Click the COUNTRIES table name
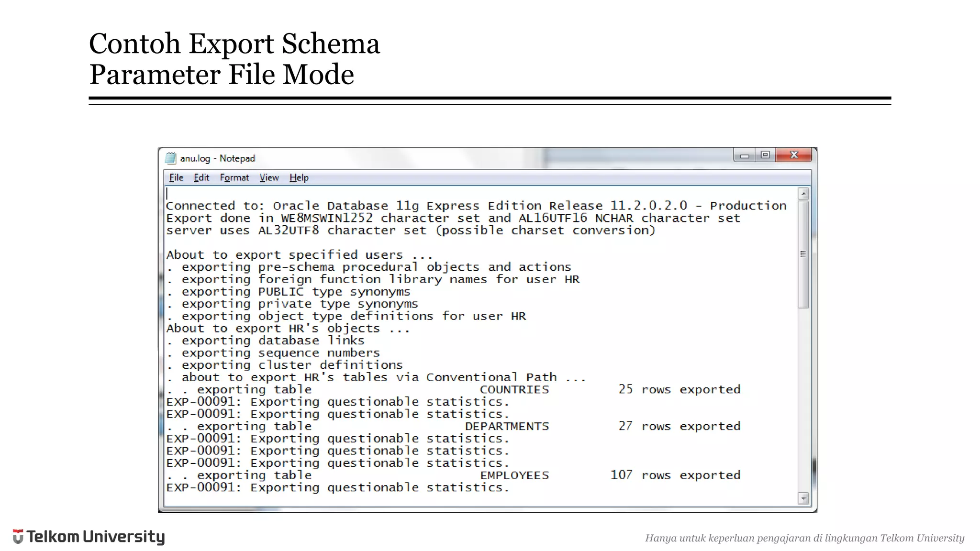Viewport: 980px width, 551px height. 514,390
